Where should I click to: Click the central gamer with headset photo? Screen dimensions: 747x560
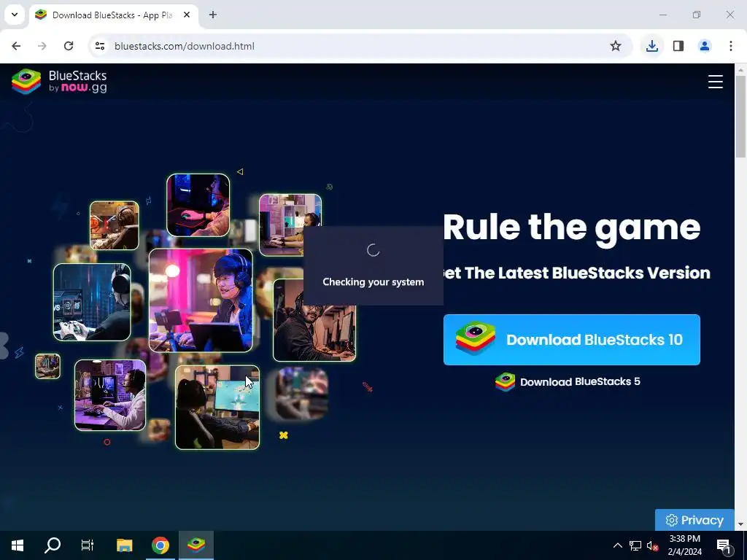201,300
